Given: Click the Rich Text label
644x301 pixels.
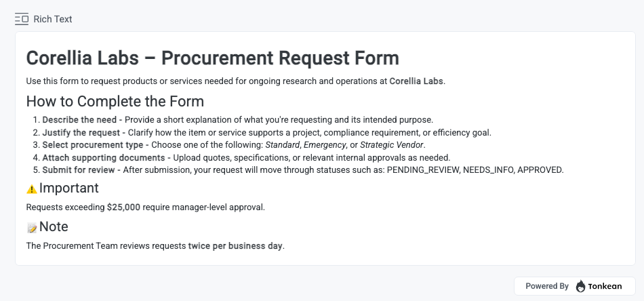Looking at the screenshot, I should pos(53,19).
